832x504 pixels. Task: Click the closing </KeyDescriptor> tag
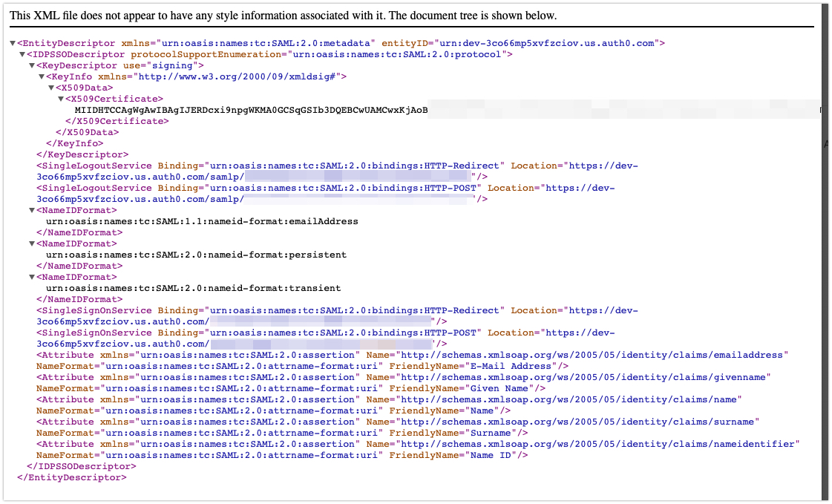[x=82, y=155]
